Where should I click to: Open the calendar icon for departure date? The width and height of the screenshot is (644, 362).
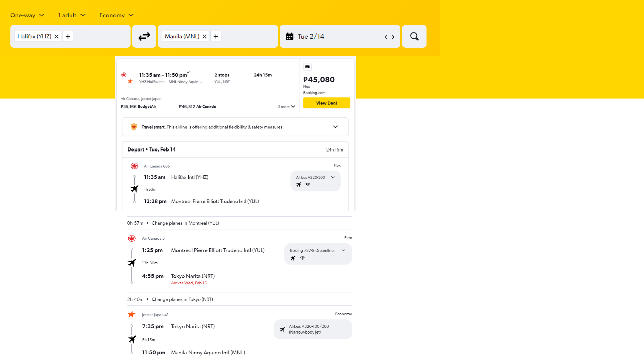coord(290,36)
